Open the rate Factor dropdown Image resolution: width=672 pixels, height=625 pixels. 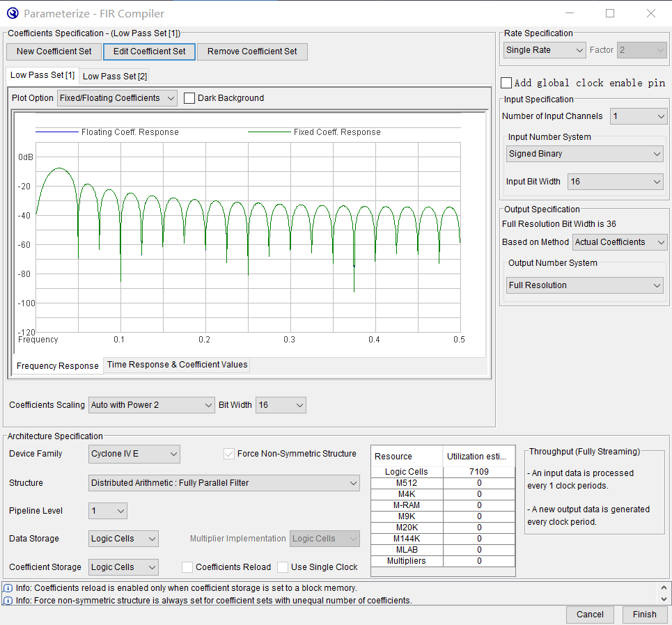click(641, 50)
